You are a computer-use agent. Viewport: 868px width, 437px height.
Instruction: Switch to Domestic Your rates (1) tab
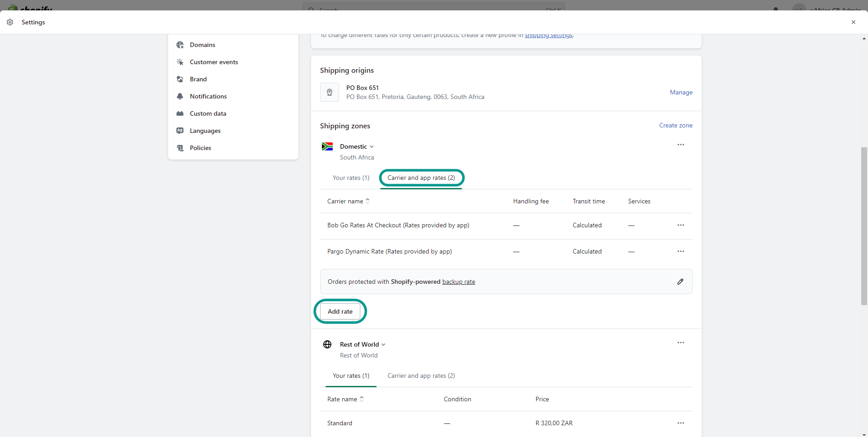click(351, 178)
